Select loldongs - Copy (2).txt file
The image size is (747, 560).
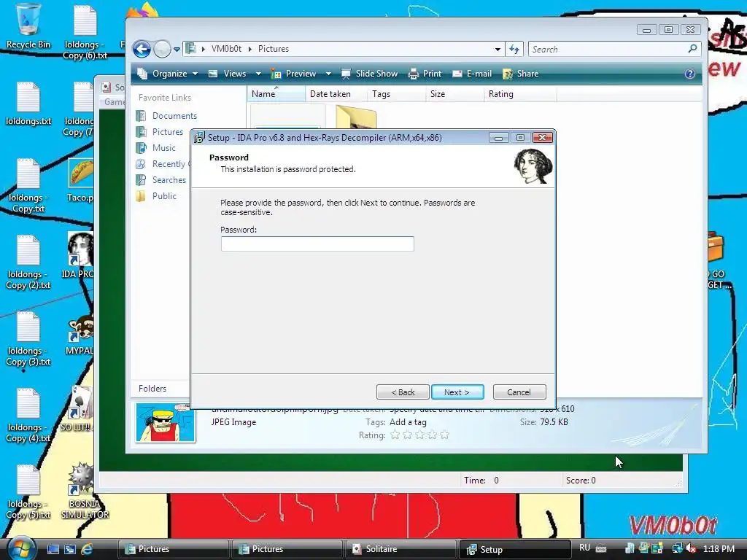click(x=28, y=262)
